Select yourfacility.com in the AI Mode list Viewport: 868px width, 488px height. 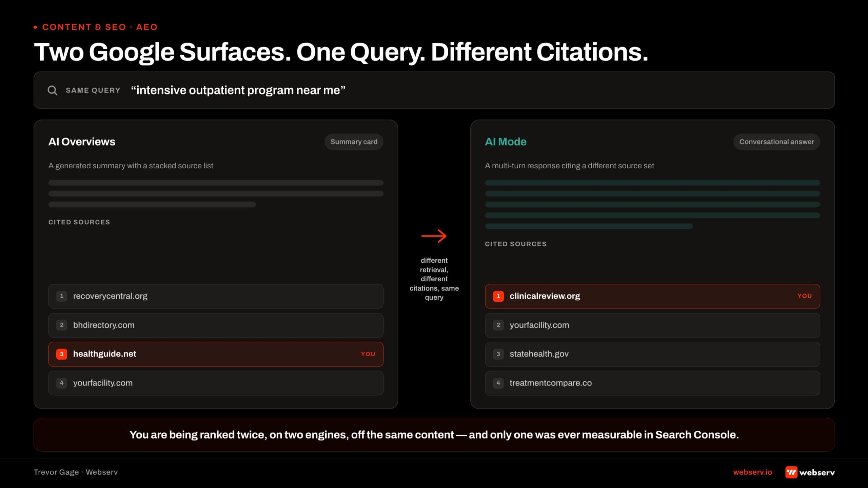point(652,325)
